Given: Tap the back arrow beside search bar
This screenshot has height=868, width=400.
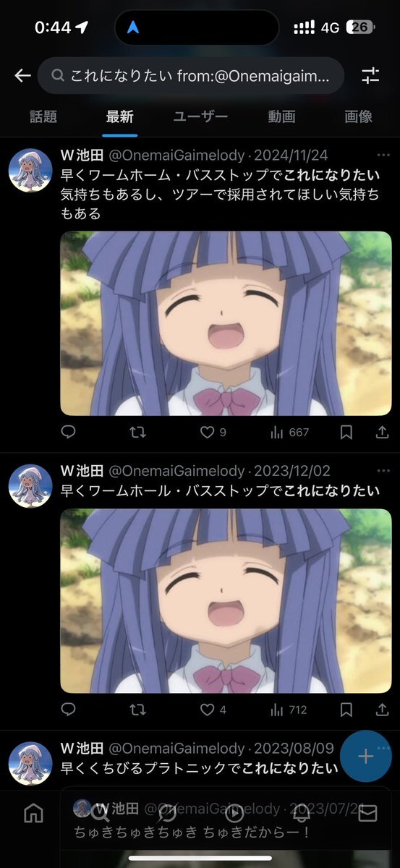Looking at the screenshot, I should tap(22, 75).
